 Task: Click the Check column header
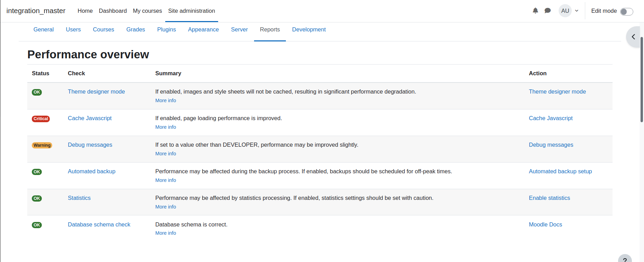(x=76, y=74)
